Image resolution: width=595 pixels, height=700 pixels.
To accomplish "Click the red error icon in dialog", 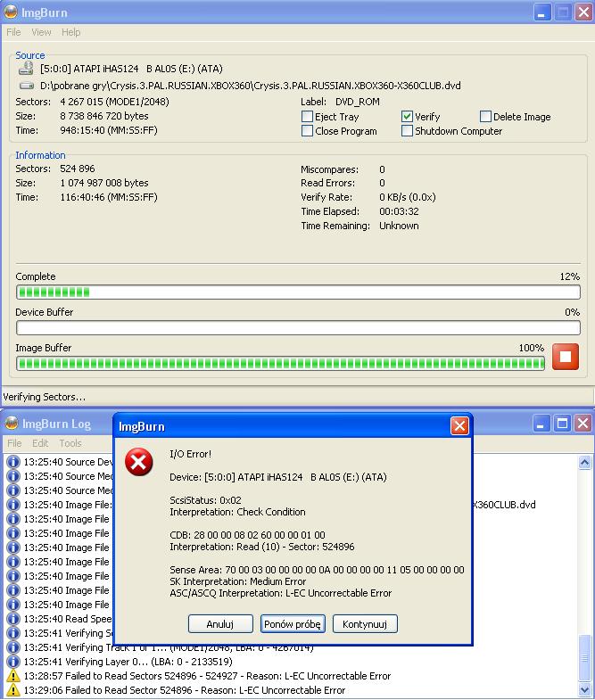I will coord(137,463).
